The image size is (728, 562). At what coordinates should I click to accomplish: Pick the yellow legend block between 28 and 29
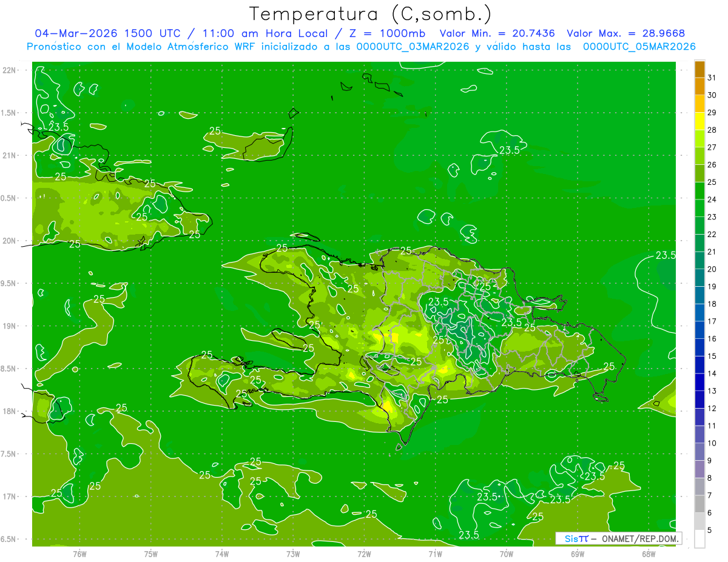coord(699,121)
